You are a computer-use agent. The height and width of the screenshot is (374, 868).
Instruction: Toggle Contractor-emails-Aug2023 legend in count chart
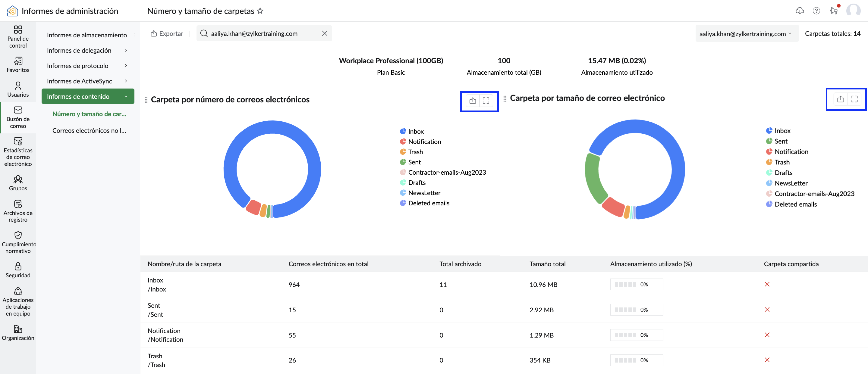(x=443, y=172)
